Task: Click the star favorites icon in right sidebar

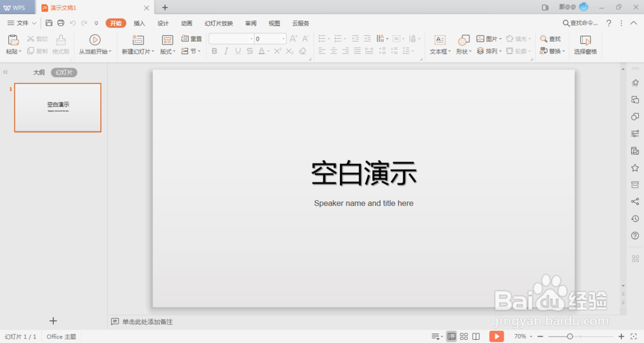Action: [x=635, y=167]
